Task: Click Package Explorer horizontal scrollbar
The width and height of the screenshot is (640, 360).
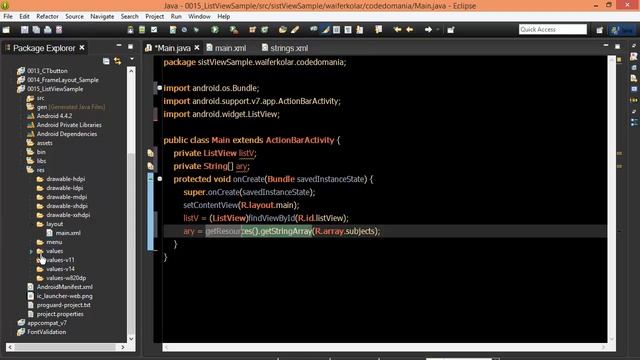Action: (x=65, y=347)
